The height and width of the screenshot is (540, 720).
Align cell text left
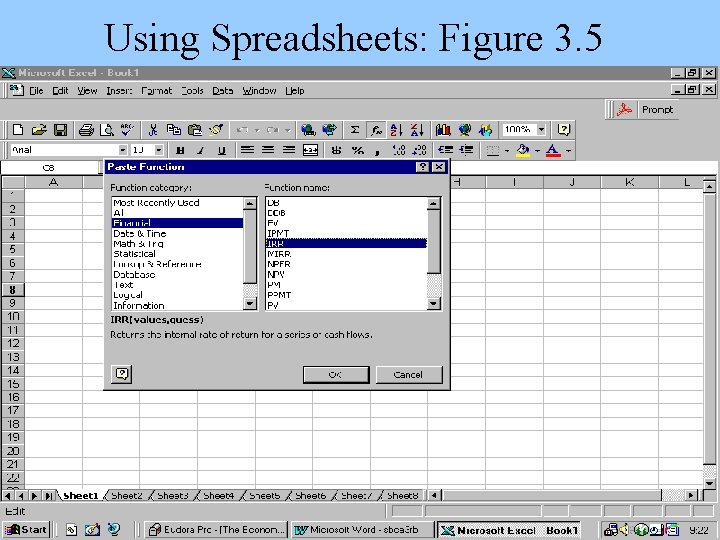(248, 150)
